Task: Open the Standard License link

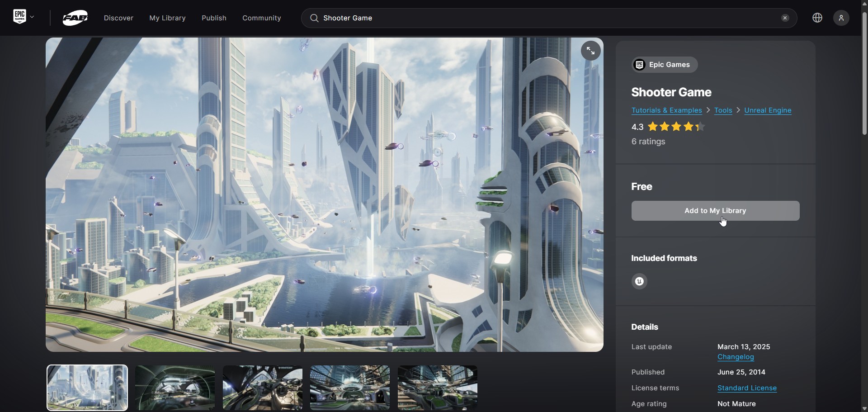Action: 747,388
